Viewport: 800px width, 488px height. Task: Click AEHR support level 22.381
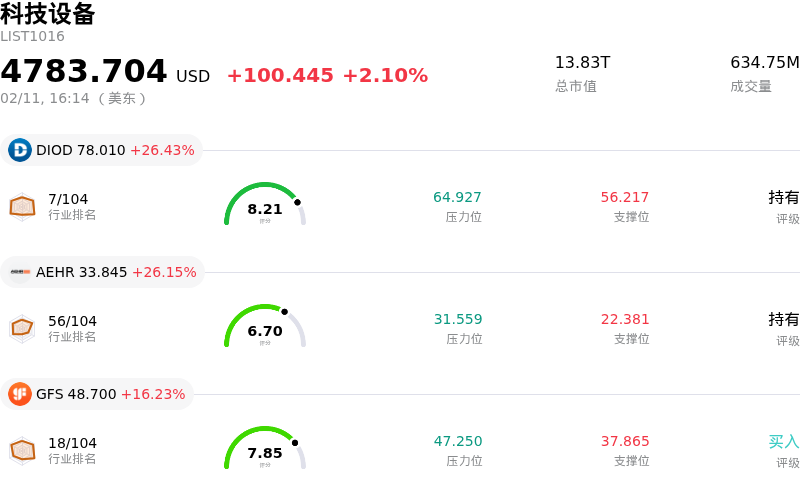pyautogui.click(x=625, y=319)
